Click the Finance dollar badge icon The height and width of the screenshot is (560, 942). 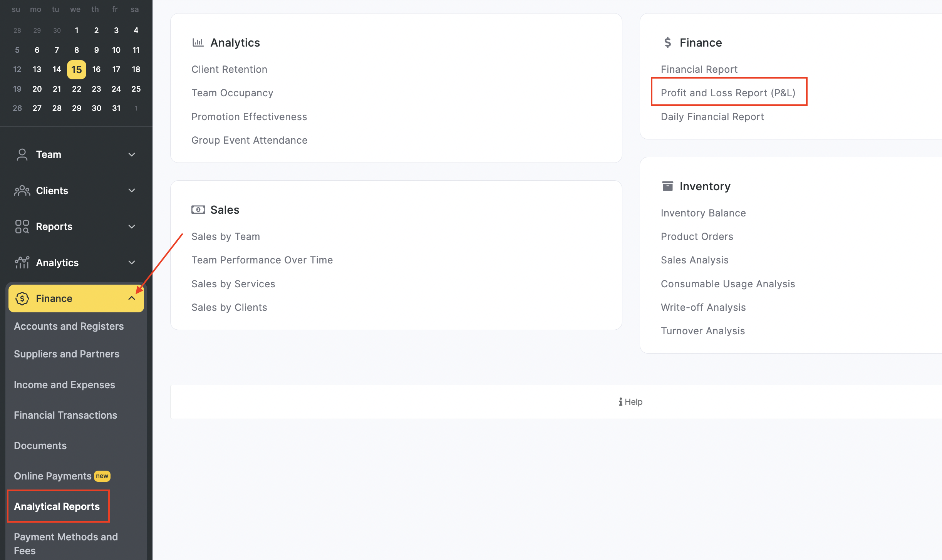pos(22,298)
